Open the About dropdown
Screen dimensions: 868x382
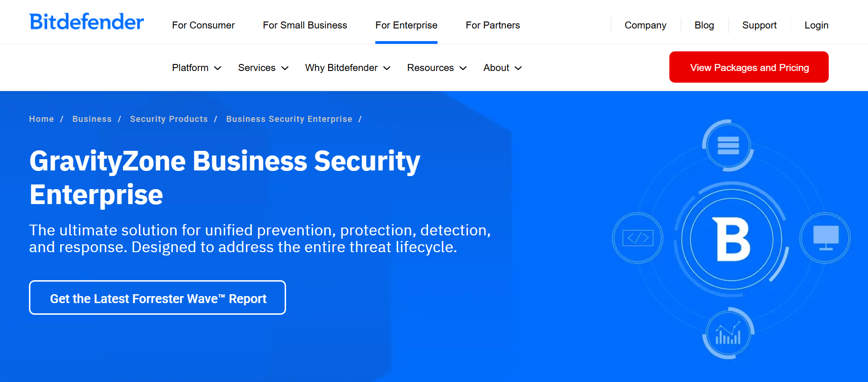click(502, 68)
